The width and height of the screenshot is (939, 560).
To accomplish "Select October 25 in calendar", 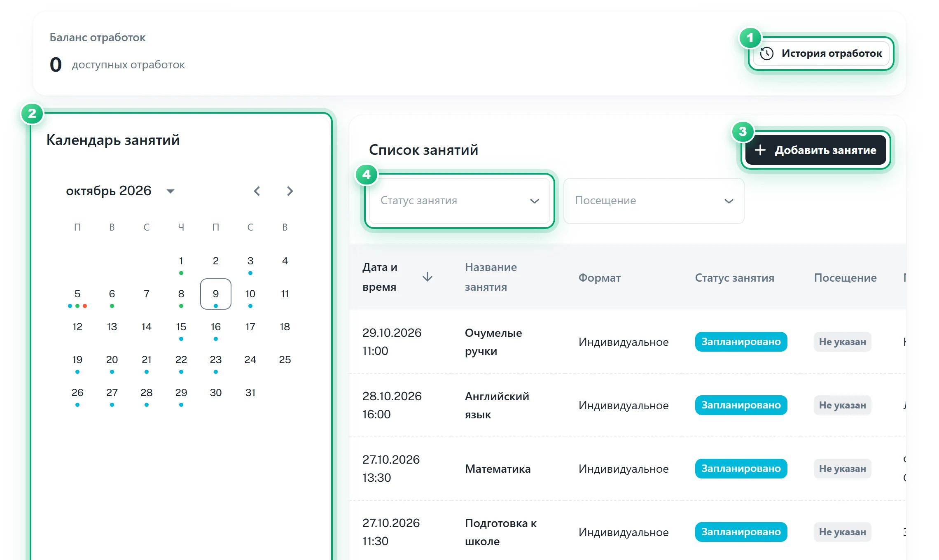I will pos(285,360).
